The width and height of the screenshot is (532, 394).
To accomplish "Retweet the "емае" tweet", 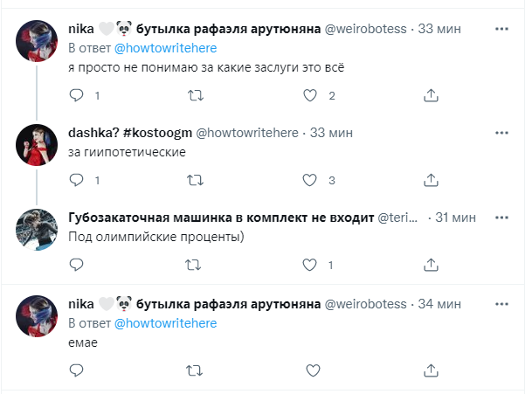I will (x=195, y=371).
